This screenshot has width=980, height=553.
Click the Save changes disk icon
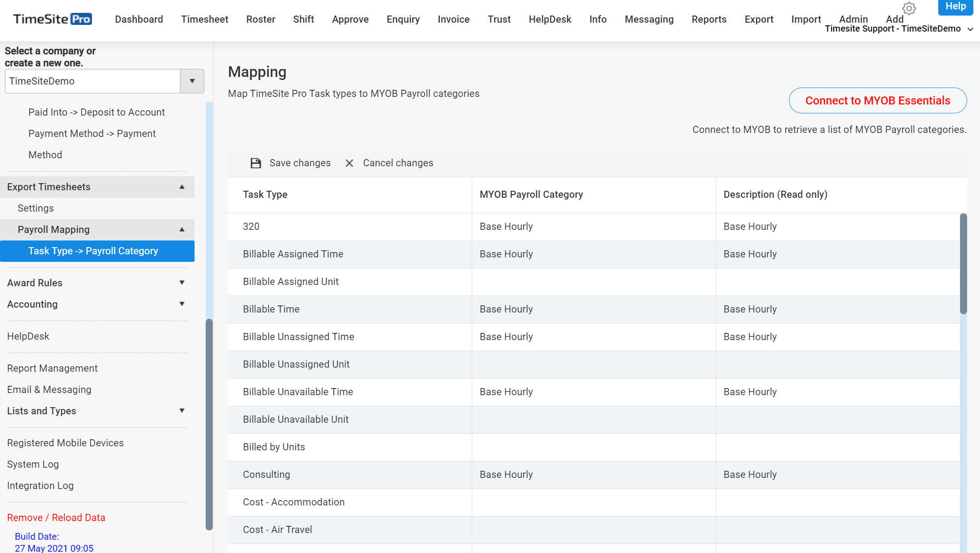tap(255, 163)
